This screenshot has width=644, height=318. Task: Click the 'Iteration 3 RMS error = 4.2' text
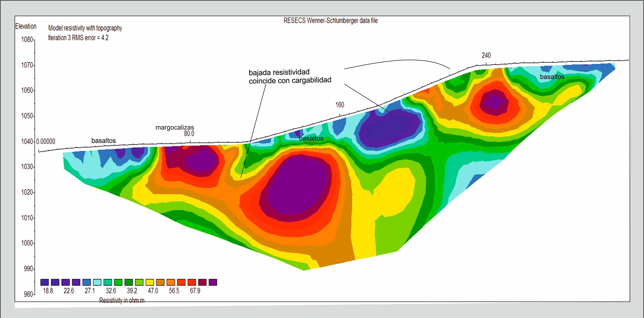click(x=78, y=38)
